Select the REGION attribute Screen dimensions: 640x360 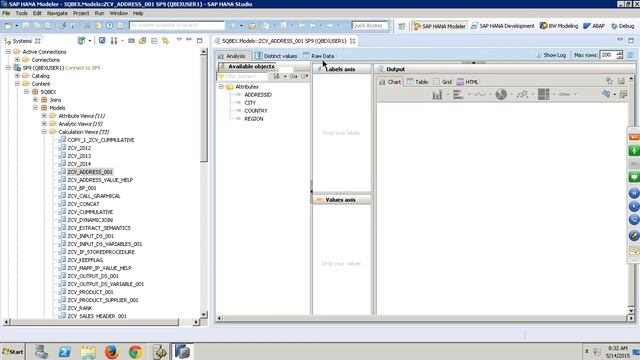point(253,119)
